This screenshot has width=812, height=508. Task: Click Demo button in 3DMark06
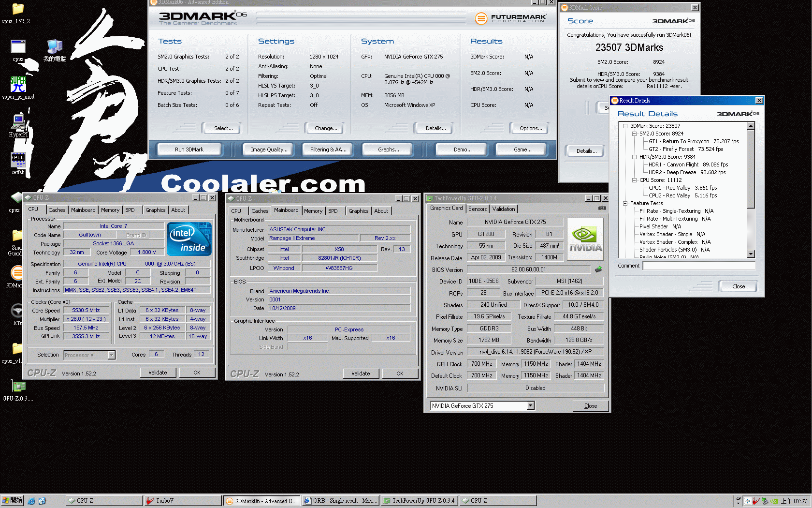coord(463,149)
